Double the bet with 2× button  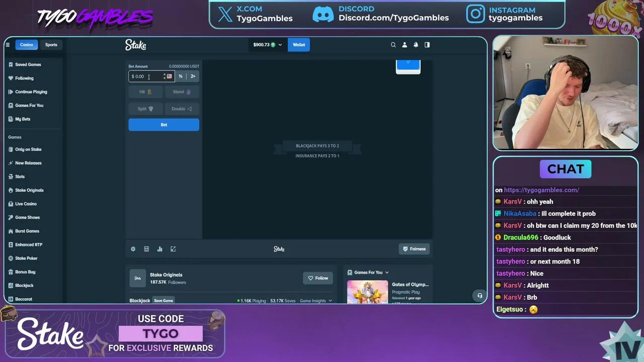coord(193,76)
